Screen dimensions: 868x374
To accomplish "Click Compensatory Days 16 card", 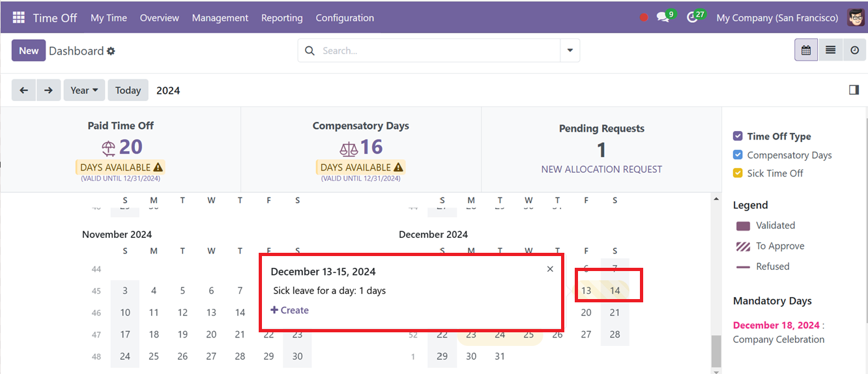I will 361,150.
